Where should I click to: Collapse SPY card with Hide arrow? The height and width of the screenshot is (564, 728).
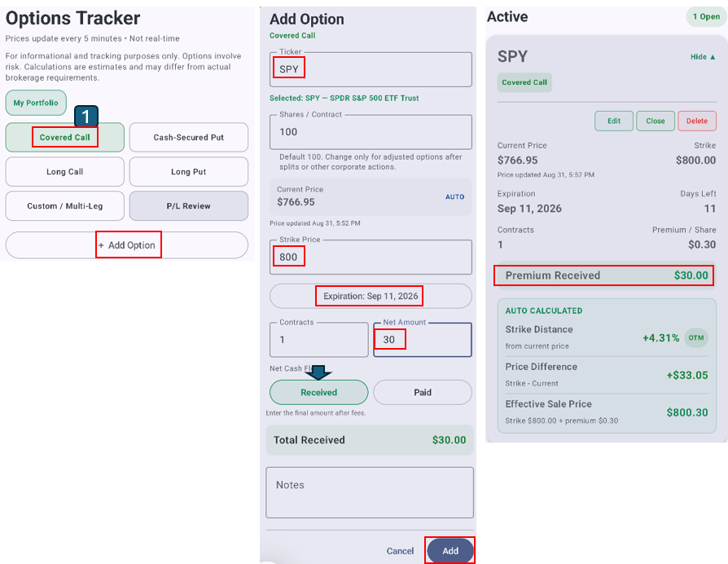coord(703,57)
